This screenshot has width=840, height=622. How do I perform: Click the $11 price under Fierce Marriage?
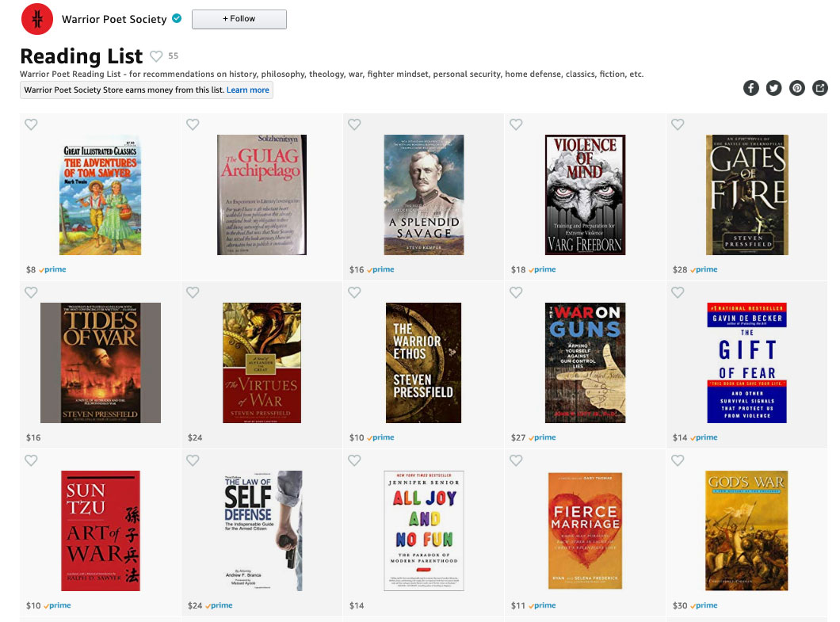(518, 605)
